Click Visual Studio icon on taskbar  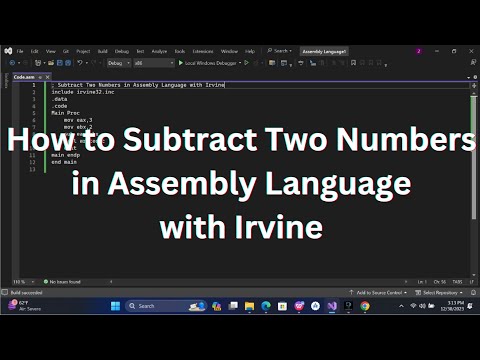click(332, 306)
